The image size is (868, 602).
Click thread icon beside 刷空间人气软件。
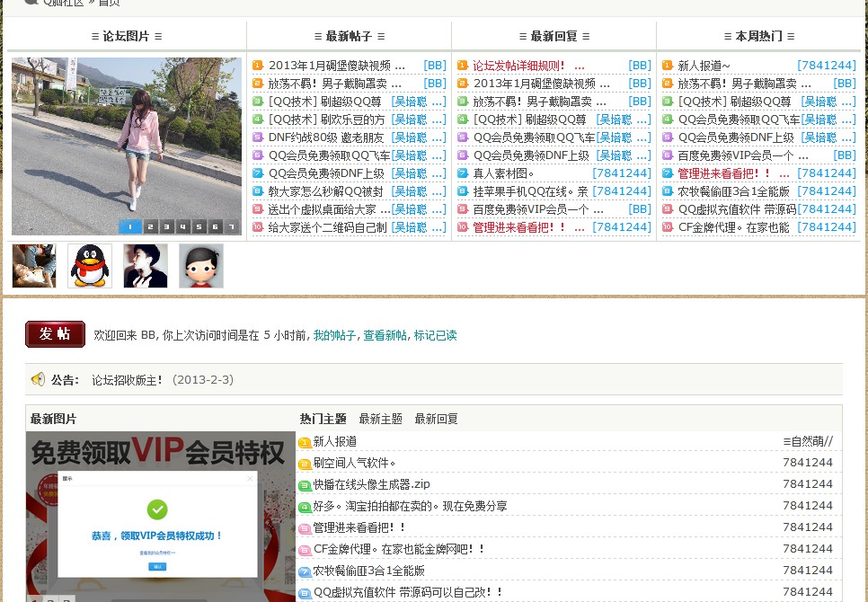(305, 464)
